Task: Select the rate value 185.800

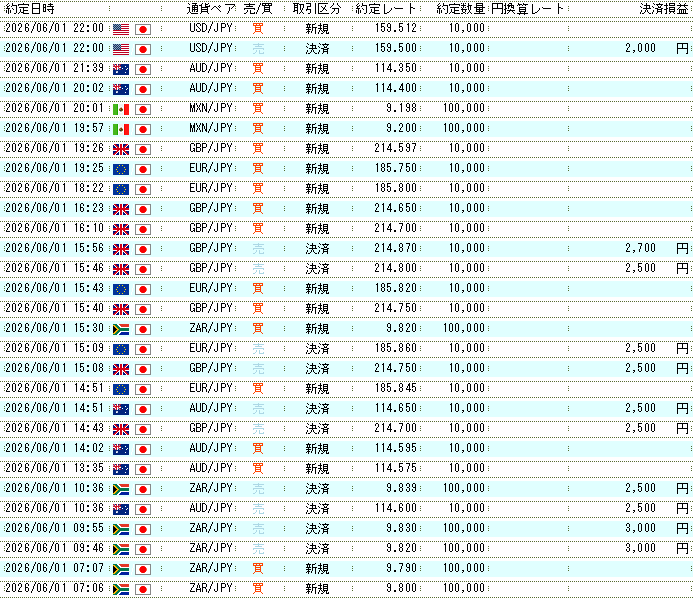Action: [396, 188]
